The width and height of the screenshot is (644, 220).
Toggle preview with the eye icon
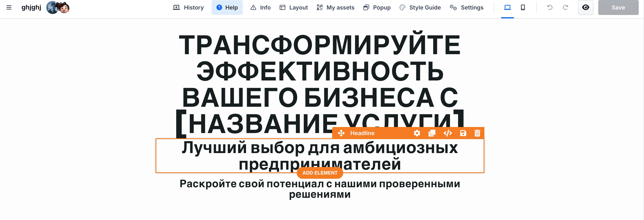(585, 7)
